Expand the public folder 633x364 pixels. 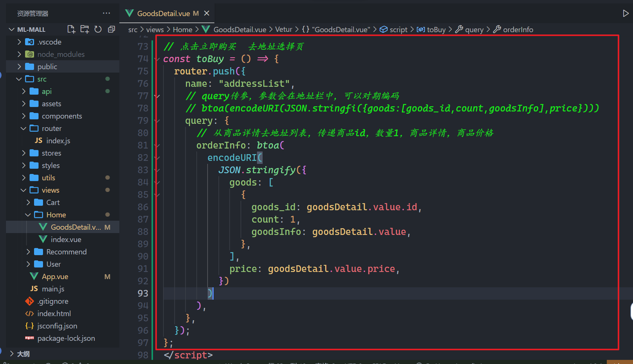[x=19, y=67]
